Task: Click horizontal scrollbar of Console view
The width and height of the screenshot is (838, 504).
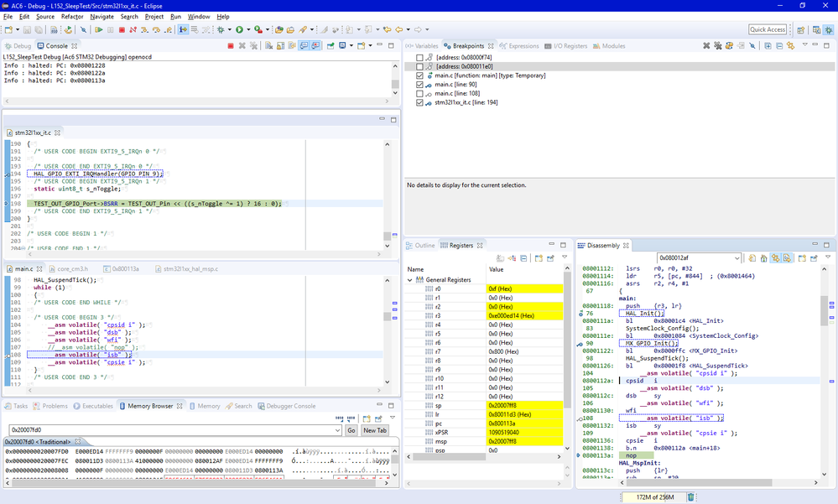Action: pos(196,101)
